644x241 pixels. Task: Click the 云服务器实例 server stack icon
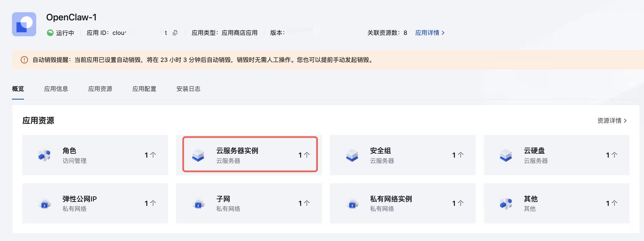[198, 155]
